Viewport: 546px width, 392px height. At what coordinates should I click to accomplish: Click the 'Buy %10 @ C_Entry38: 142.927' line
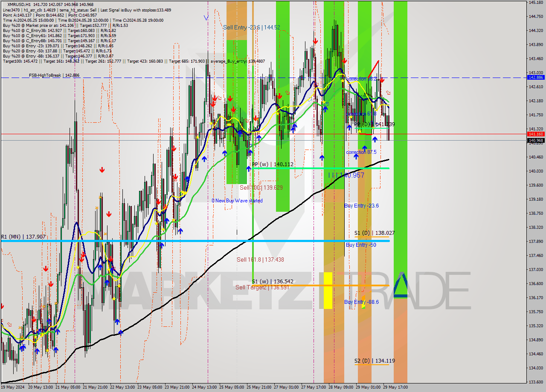[x=59, y=30]
